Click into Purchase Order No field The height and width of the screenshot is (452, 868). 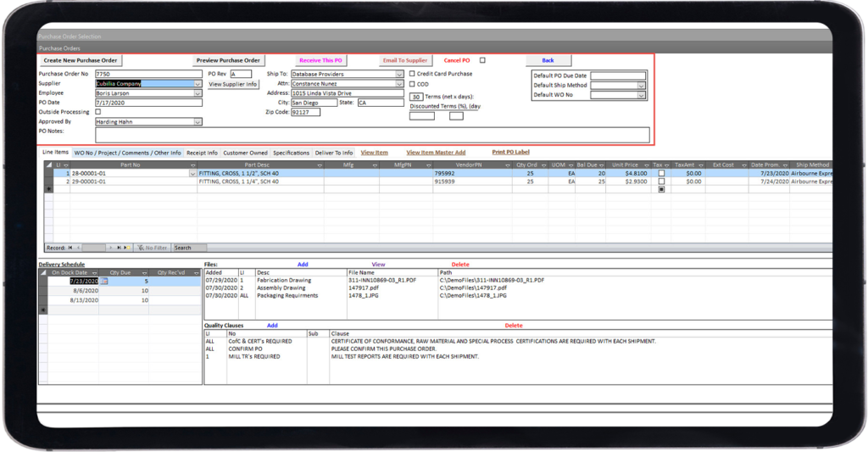point(148,74)
